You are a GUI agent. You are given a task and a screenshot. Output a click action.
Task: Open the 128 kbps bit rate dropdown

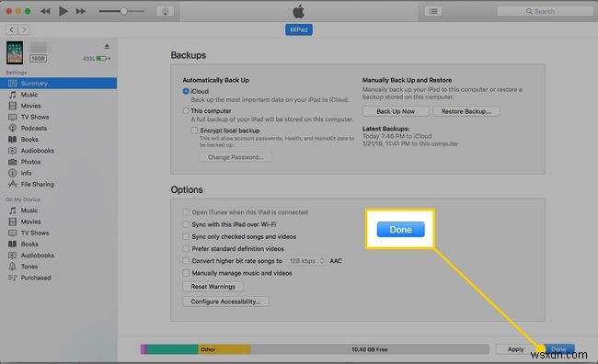click(x=305, y=261)
